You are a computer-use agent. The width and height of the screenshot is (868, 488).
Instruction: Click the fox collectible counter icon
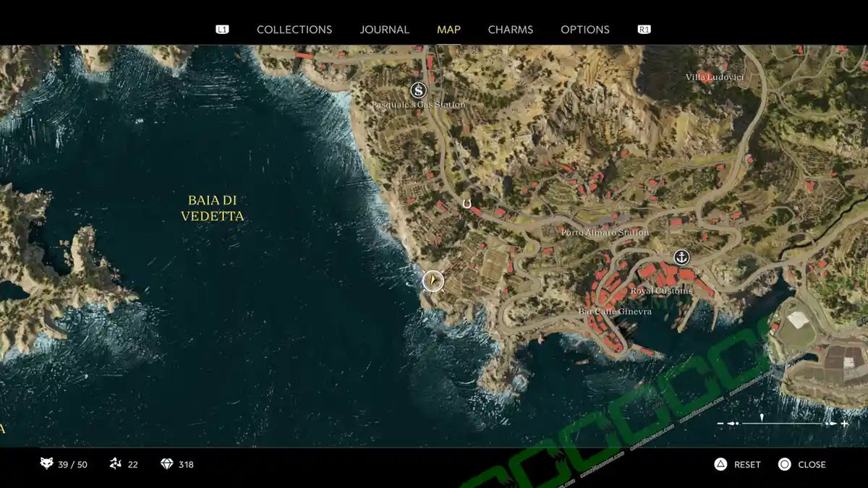tap(46, 464)
